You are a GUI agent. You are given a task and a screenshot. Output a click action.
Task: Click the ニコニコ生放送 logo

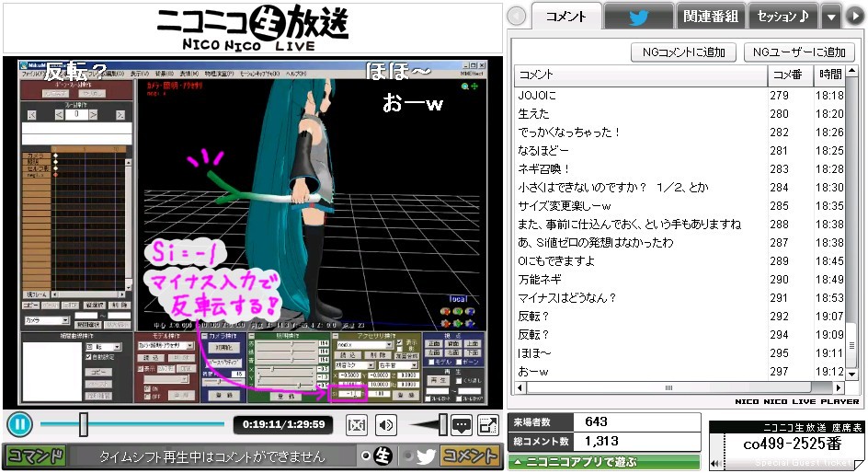point(253,28)
